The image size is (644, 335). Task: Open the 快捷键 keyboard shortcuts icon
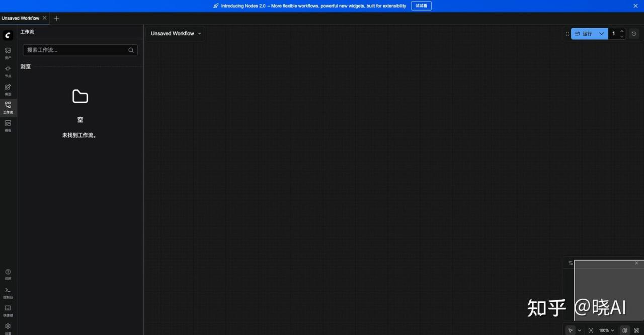[8, 310]
